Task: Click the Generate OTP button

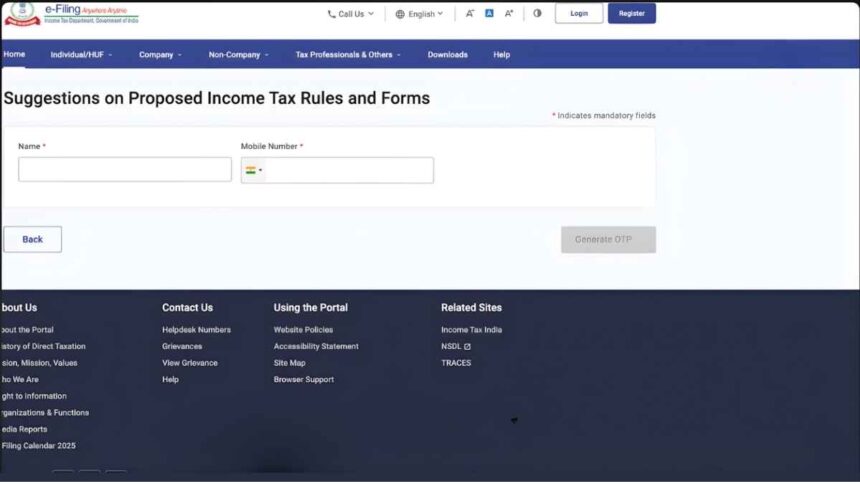Action: tap(608, 240)
